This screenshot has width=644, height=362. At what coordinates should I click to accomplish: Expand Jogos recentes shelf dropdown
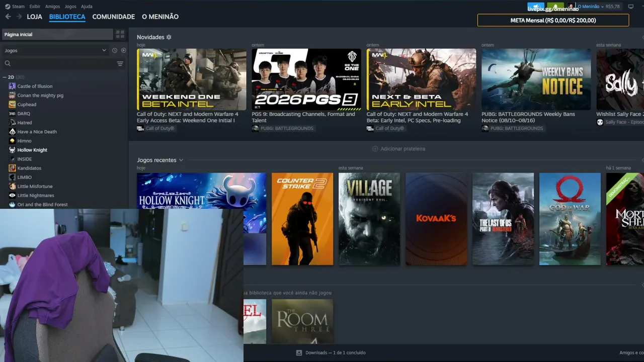[x=181, y=160]
